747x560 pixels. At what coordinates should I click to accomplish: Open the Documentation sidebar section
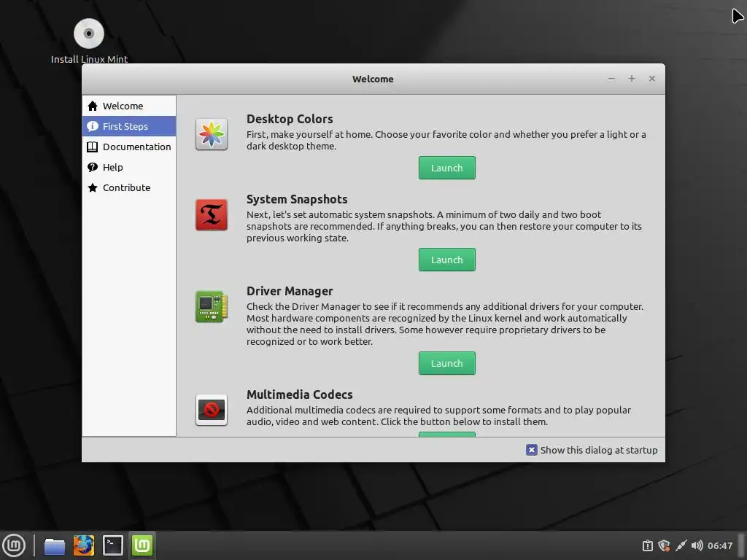coord(129,147)
